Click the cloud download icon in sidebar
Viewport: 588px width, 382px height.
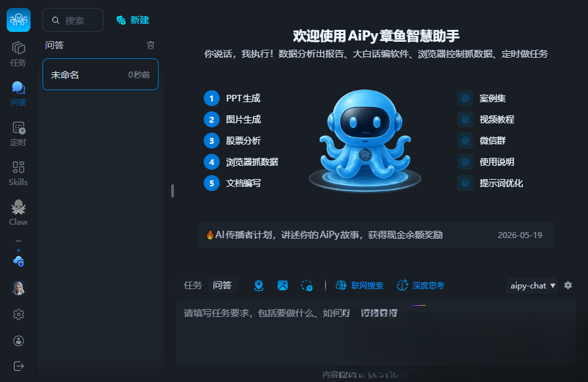19,261
